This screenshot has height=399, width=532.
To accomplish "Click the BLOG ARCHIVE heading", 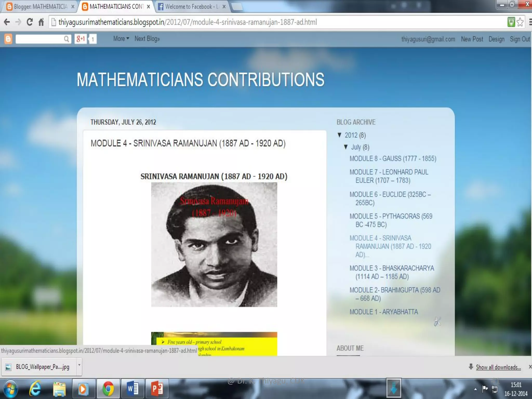I will tap(356, 122).
